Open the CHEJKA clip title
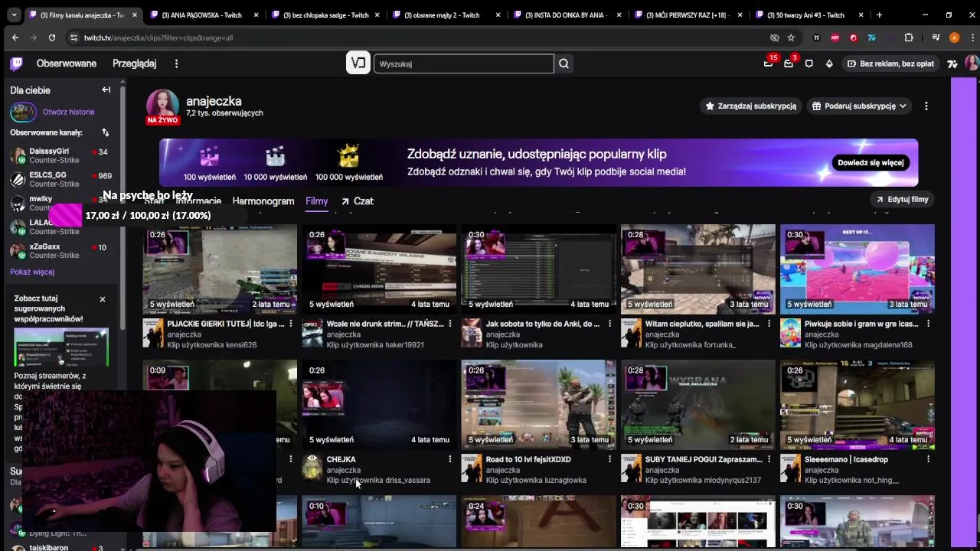Screen dimensions: 980x551 coord(341,459)
